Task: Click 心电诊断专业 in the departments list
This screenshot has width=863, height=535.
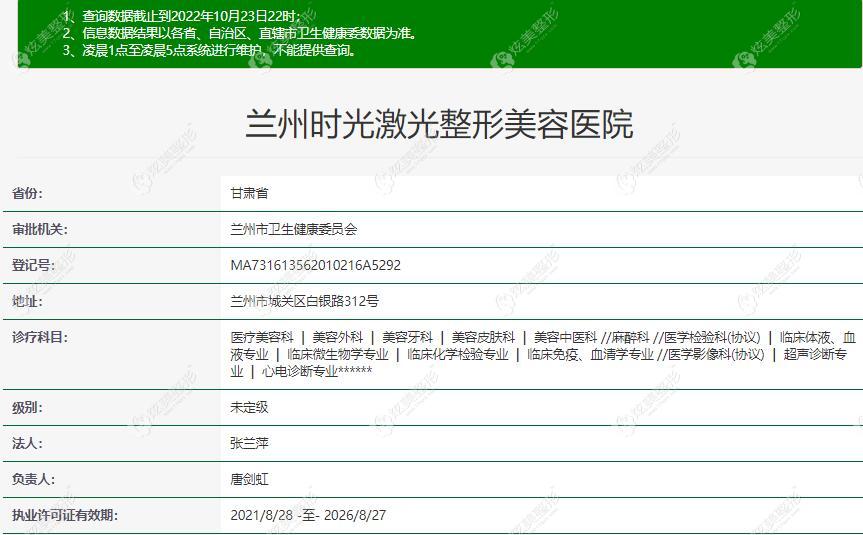Action: (x=300, y=371)
